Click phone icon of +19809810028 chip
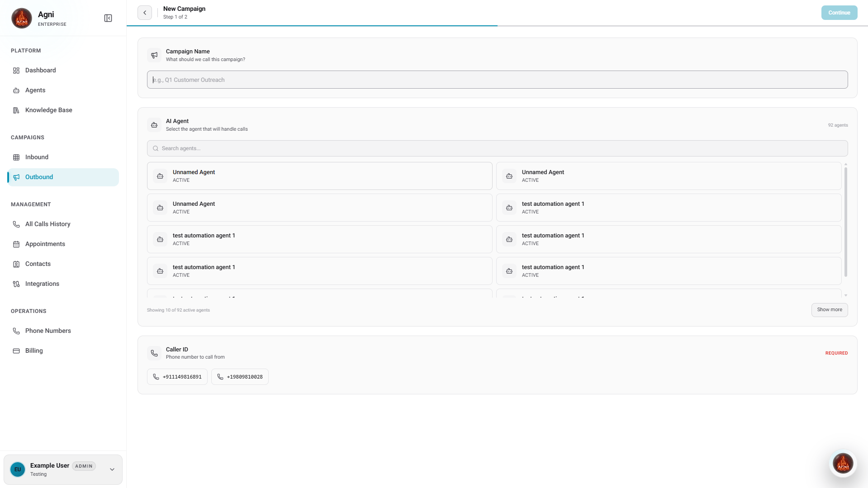 tap(220, 377)
